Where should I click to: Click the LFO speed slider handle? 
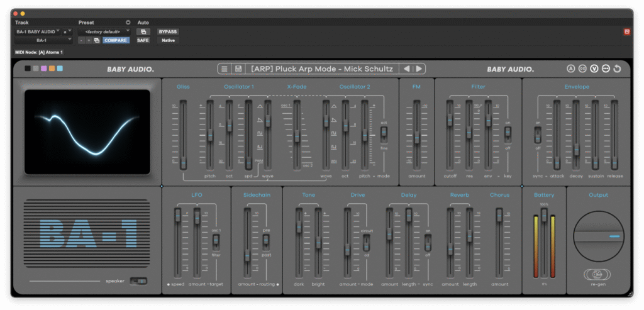click(x=178, y=215)
